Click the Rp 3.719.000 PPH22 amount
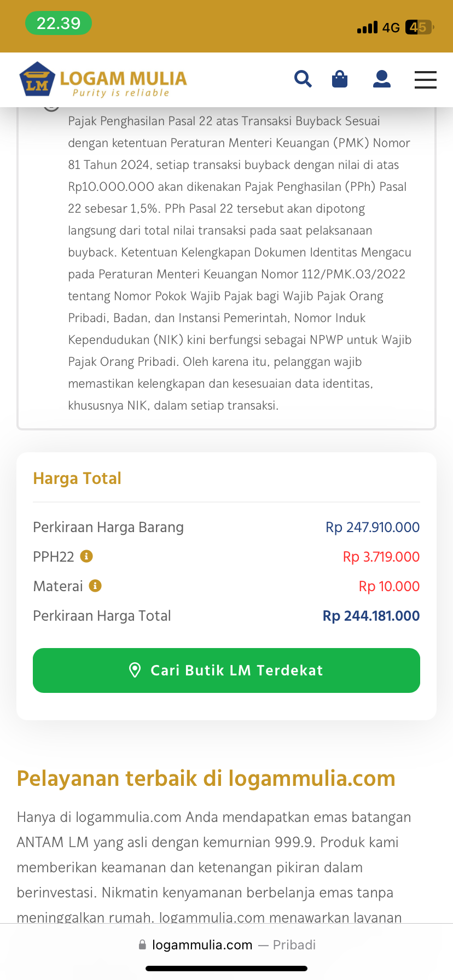Screen dimensions: 453x980 (x=381, y=557)
